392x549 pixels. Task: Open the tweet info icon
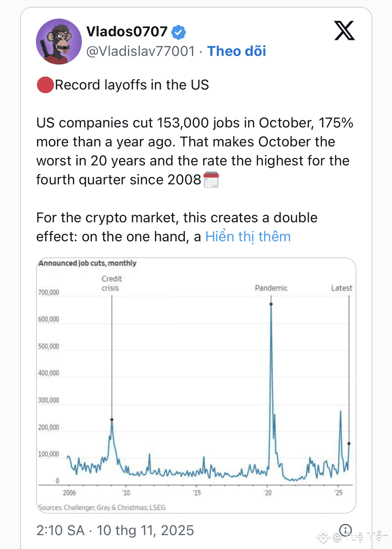[346, 530]
